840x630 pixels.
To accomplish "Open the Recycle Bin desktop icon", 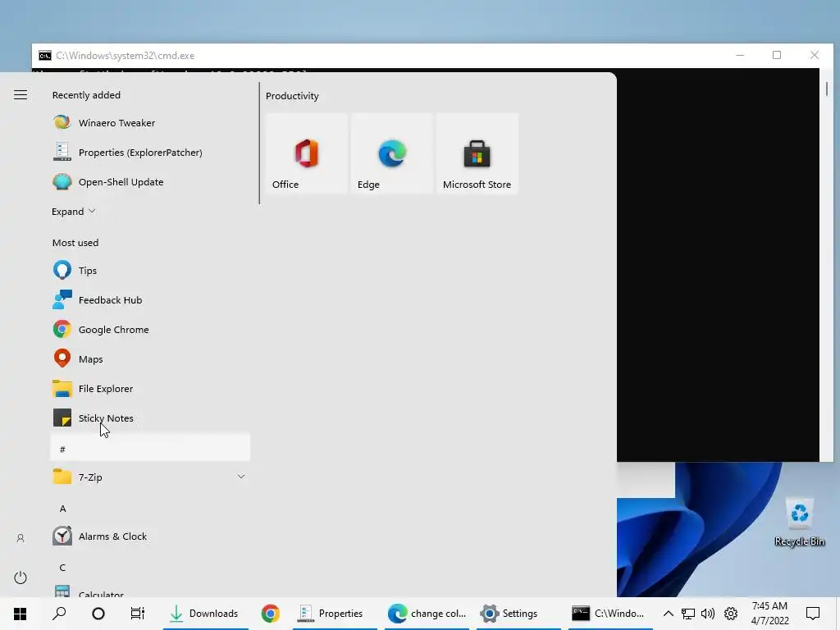I will tap(799, 522).
